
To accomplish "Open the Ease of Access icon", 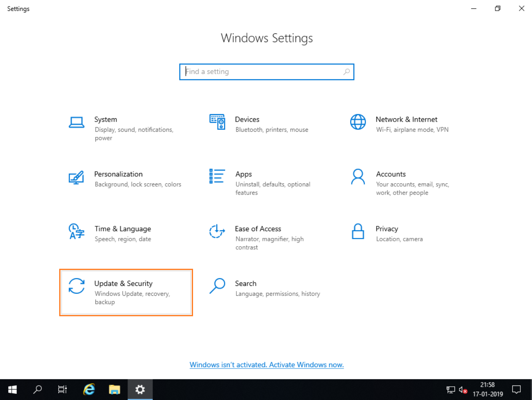I will 217,231.
